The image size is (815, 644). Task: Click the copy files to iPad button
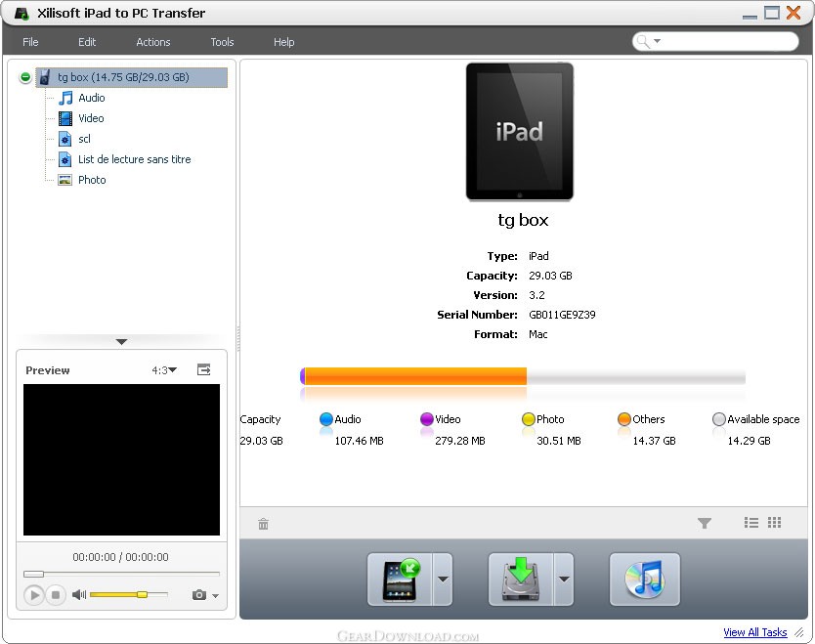coord(400,580)
